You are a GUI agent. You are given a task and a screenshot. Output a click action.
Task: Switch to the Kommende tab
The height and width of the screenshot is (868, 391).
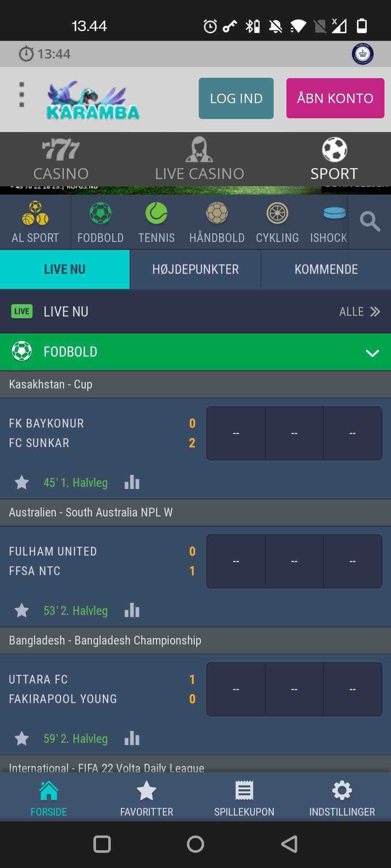326,269
